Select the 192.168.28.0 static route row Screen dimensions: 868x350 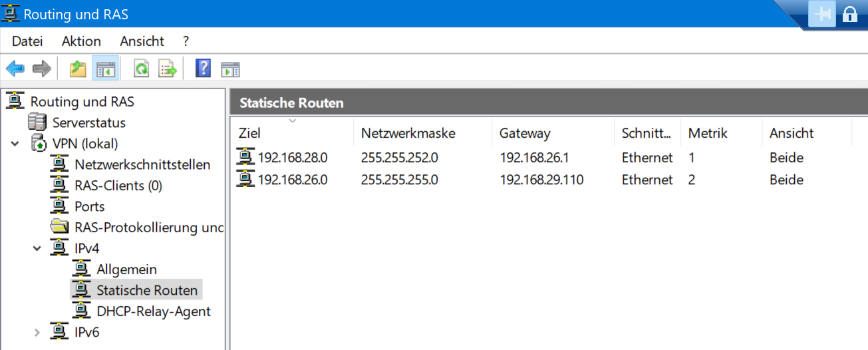293,158
